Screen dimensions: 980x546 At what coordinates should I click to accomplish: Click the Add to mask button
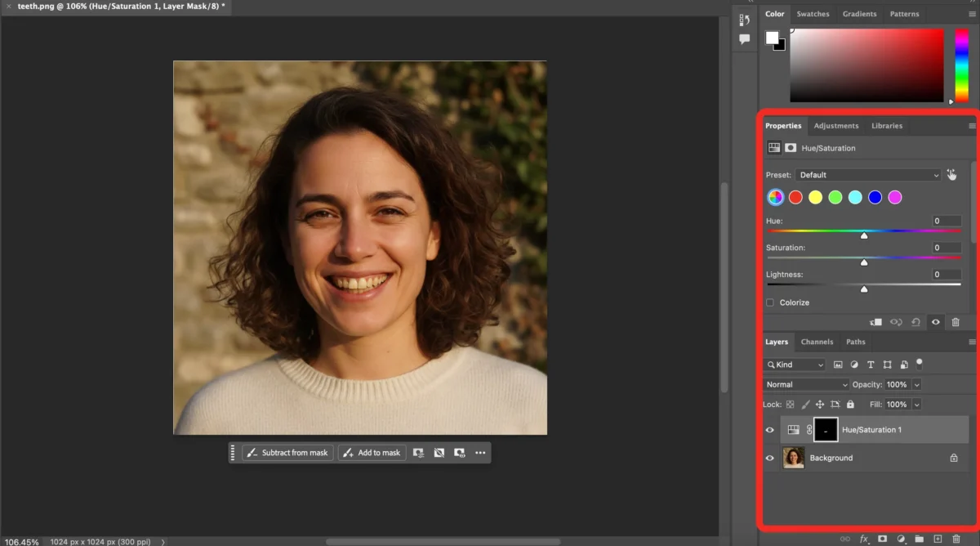(x=372, y=452)
